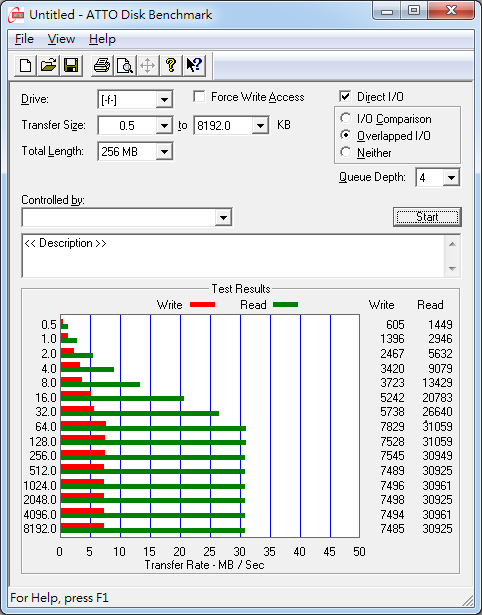The image size is (482, 615).
Task: Click the 8192.0 row green read bar
Action: [x=153, y=531]
